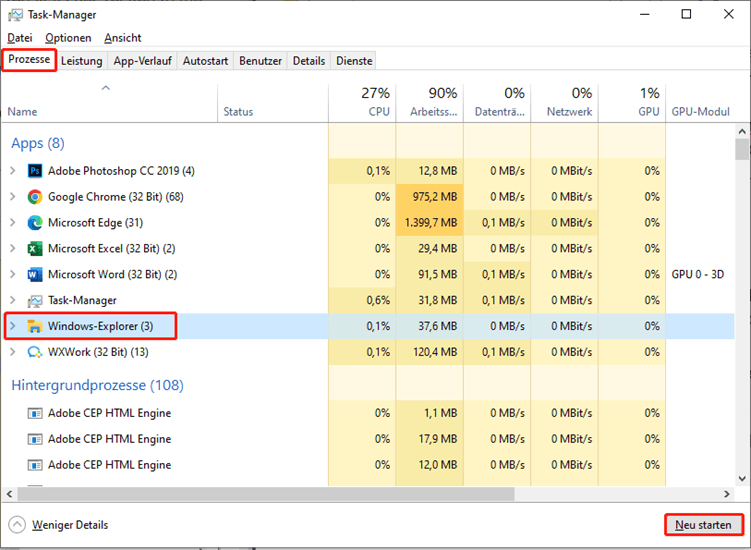Click the horizontal scrollbar thumb

click(266, 493)
